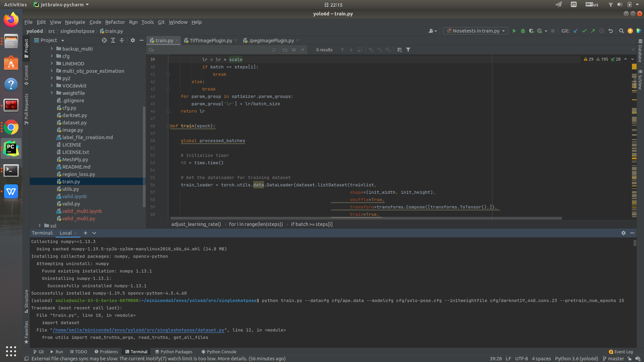Toggle Match Case (Cc) in search bar
This screenshot has height=362, width=644.
(285, 50)
